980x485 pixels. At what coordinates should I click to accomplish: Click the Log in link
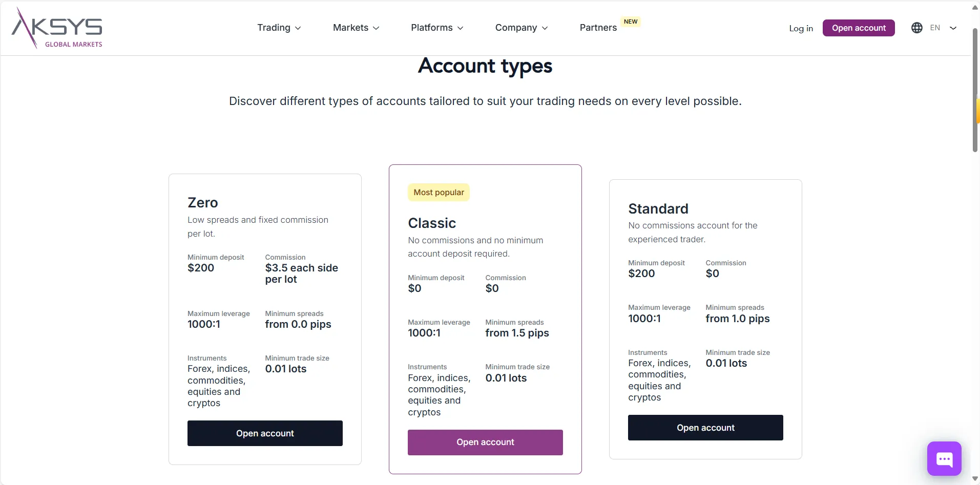[x=801, y=28]
